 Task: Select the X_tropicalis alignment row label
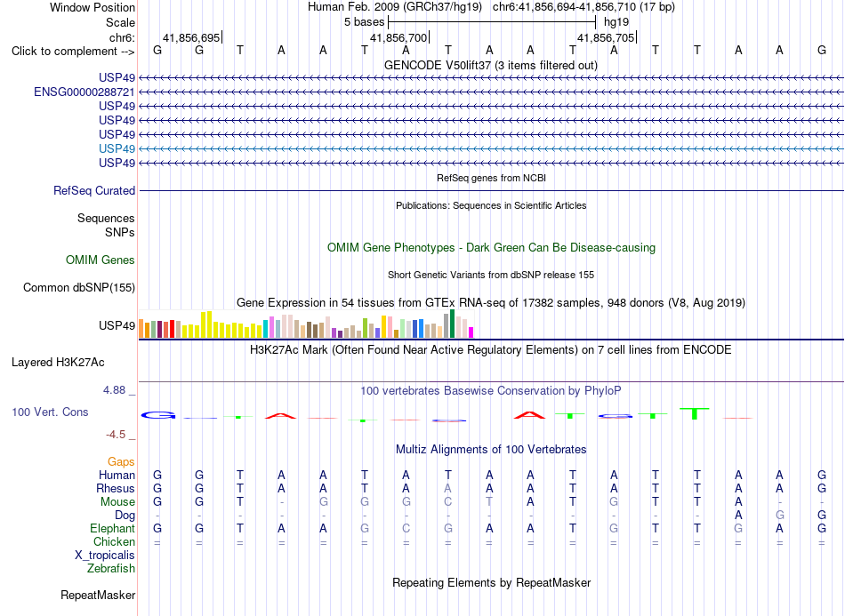pyautogui.click(x=105, y=556)
